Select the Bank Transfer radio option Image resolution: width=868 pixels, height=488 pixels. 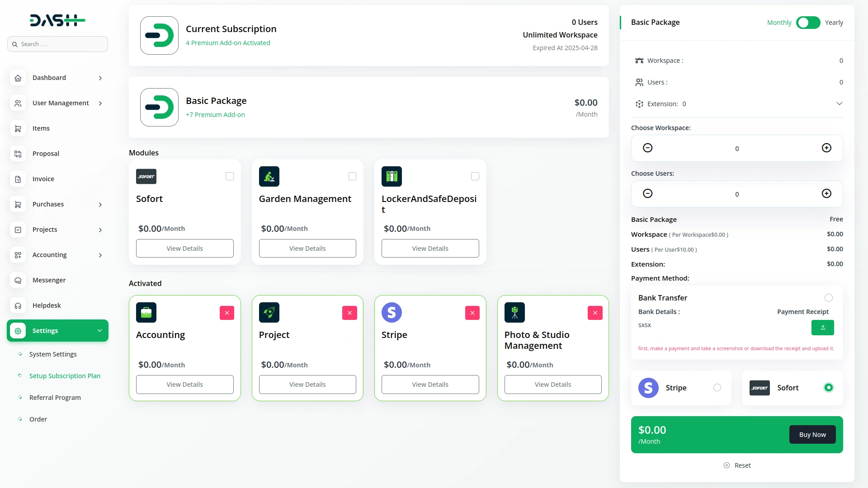828,298
